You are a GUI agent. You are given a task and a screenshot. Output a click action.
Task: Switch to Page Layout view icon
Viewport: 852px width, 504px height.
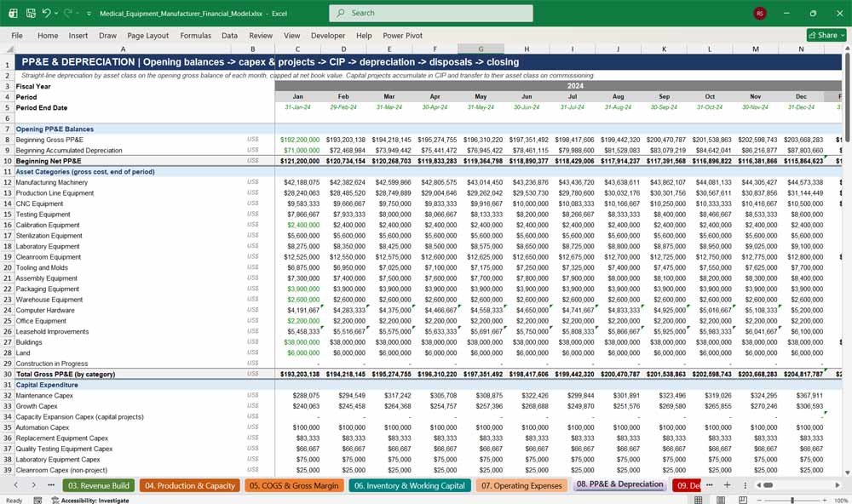[x=721, y=501]
